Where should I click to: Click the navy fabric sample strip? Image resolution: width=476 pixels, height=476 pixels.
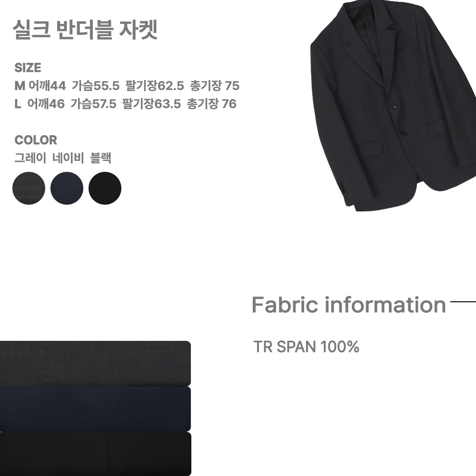click(x=95, y=408)
